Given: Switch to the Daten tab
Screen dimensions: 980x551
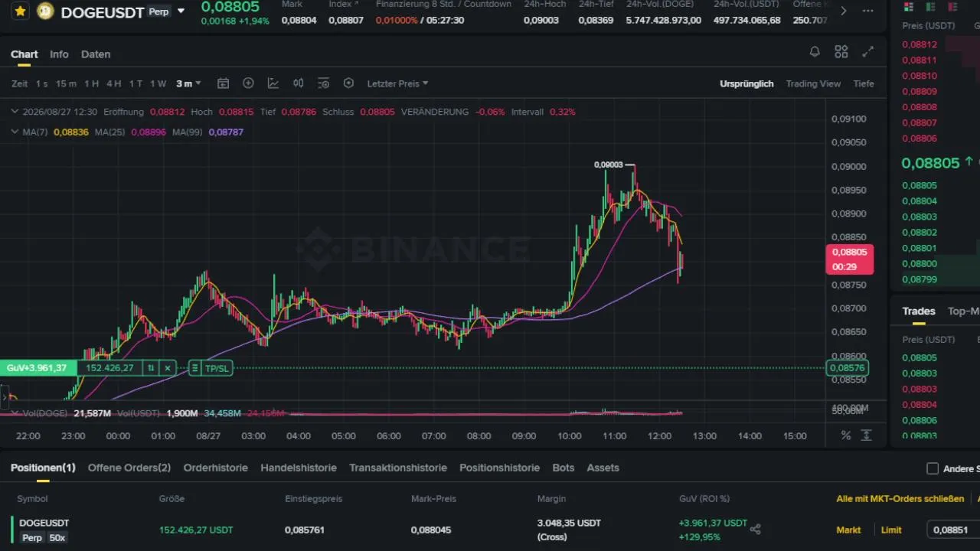Looking at the screenshot, I should pos(96,54).
